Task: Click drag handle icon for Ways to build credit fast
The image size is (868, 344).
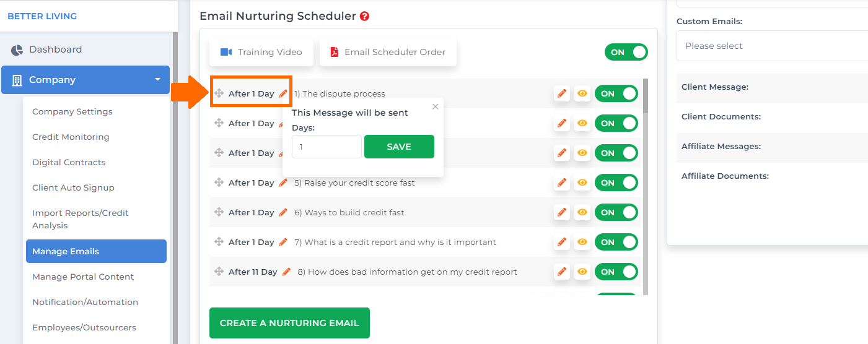Action: pos(219,212)
